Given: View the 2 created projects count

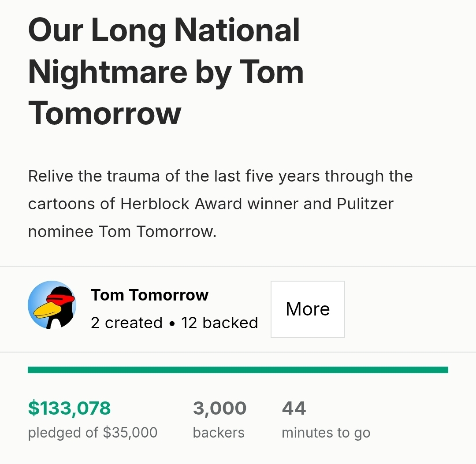Looking at the screenshot, I should [126, 323].
